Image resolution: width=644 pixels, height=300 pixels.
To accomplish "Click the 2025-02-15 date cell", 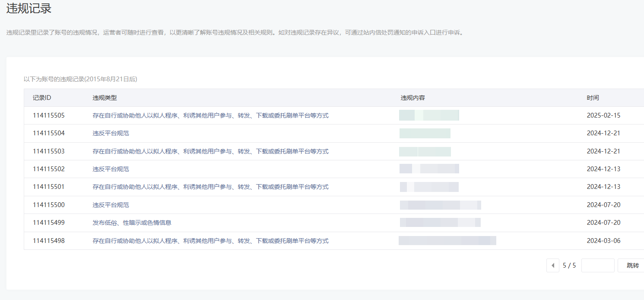I will (x=603, y=115).
